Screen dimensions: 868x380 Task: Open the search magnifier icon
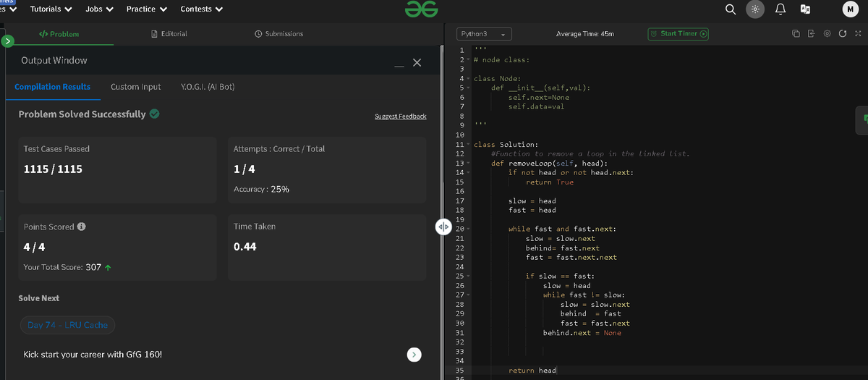click(731, 9)
